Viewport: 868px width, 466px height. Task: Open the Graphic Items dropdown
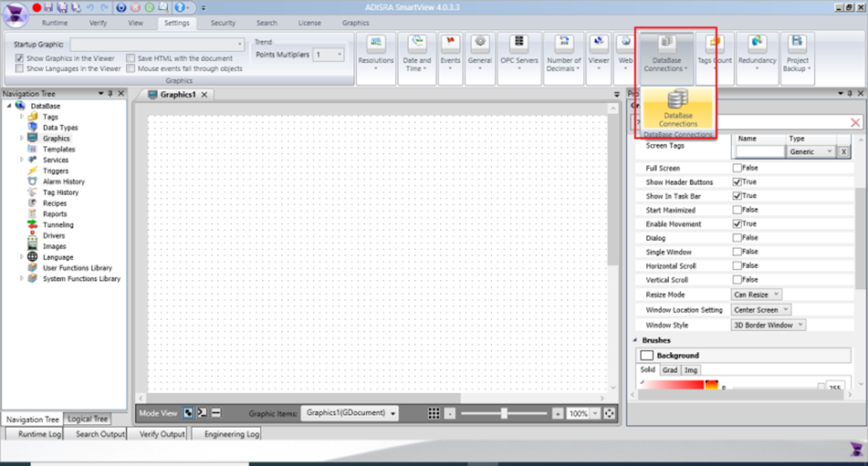tap(350, 413)
